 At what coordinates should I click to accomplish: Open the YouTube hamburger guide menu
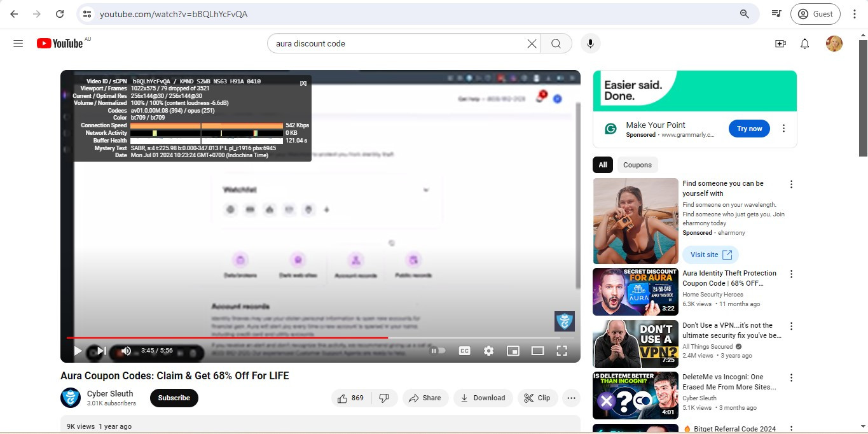pyautogui.click(x=18, y=43)
